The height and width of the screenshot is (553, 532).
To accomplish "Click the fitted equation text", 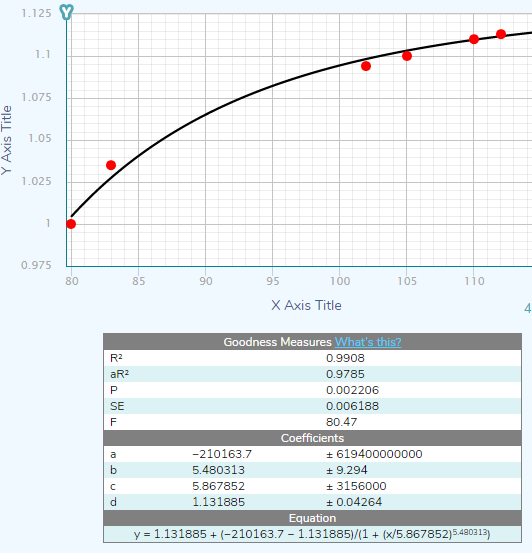I will click(312, 534).
